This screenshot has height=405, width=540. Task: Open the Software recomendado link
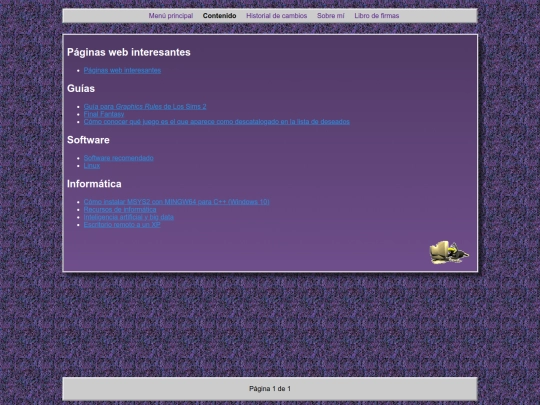click(118, 158)
